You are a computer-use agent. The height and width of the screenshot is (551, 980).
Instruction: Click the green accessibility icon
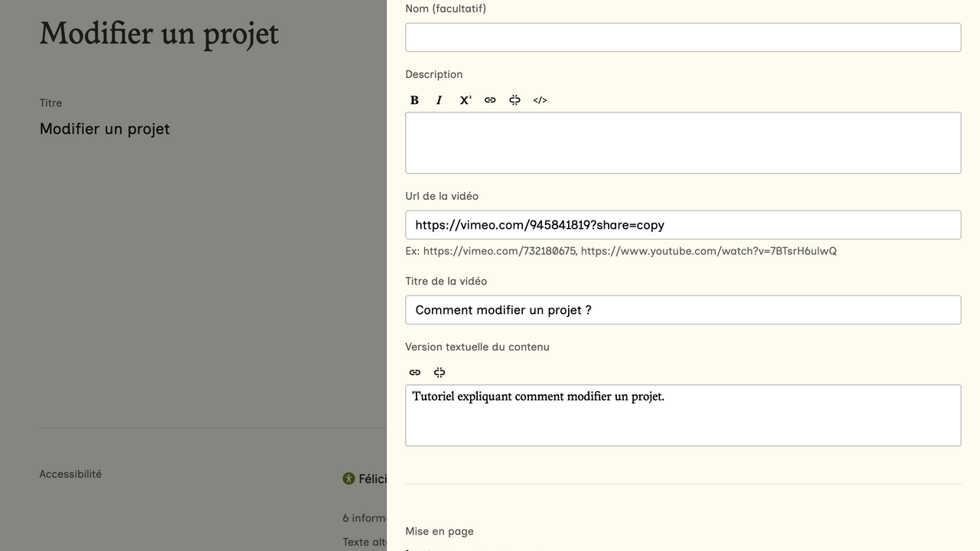tap(349, 479)
